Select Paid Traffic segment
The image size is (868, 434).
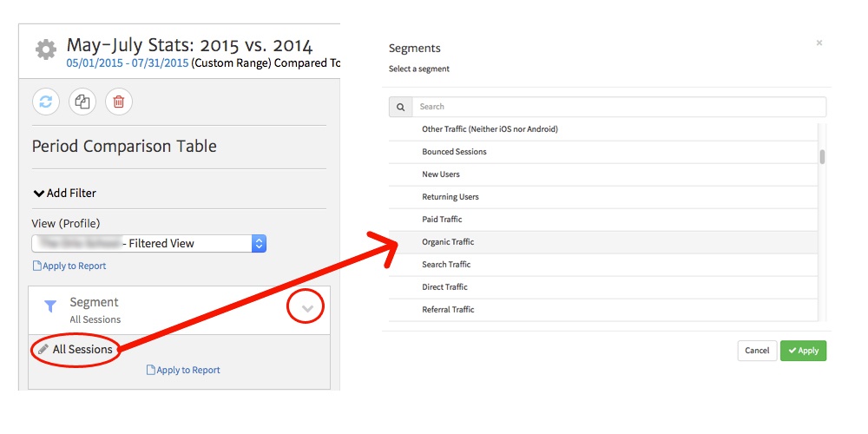tap(442, 220)
